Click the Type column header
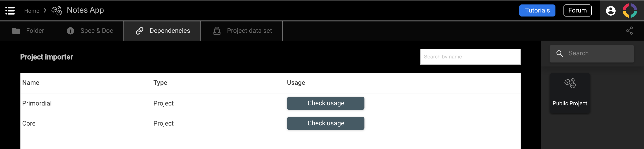644x149 pixels. pos(160,83)
